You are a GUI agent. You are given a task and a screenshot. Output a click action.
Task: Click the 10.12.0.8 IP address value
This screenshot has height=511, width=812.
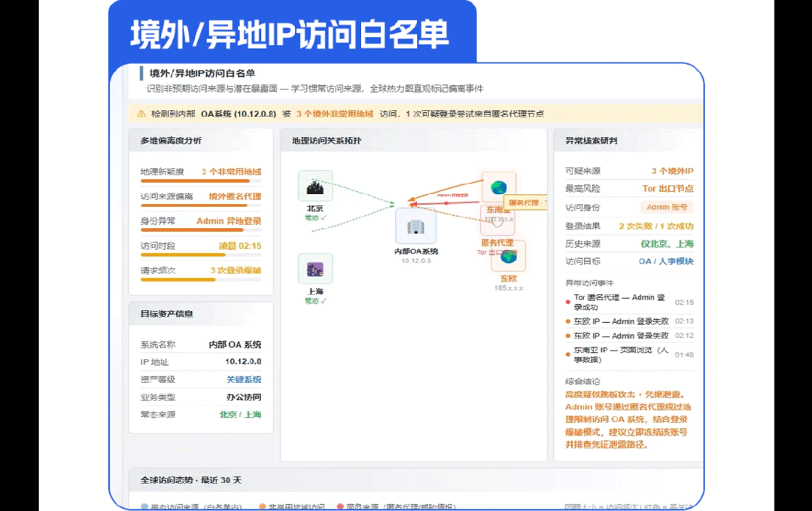coord(243,361)
